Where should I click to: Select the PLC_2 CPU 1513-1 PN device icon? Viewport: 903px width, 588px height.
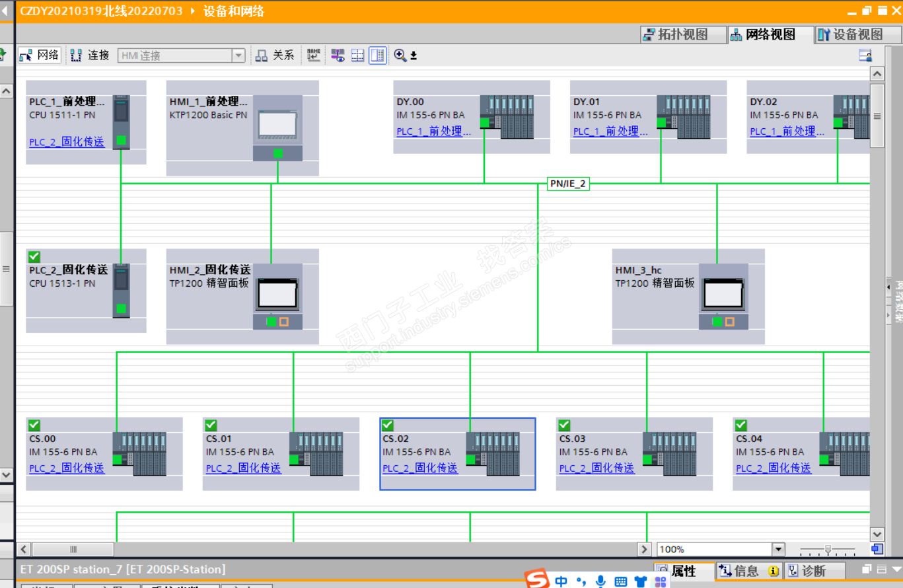(121, 291)
